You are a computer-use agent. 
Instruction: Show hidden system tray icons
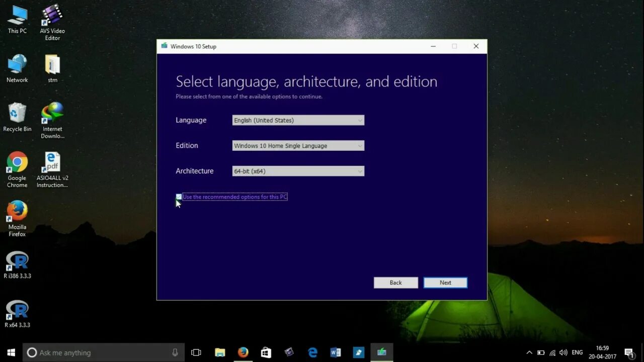tap(529, 352)
